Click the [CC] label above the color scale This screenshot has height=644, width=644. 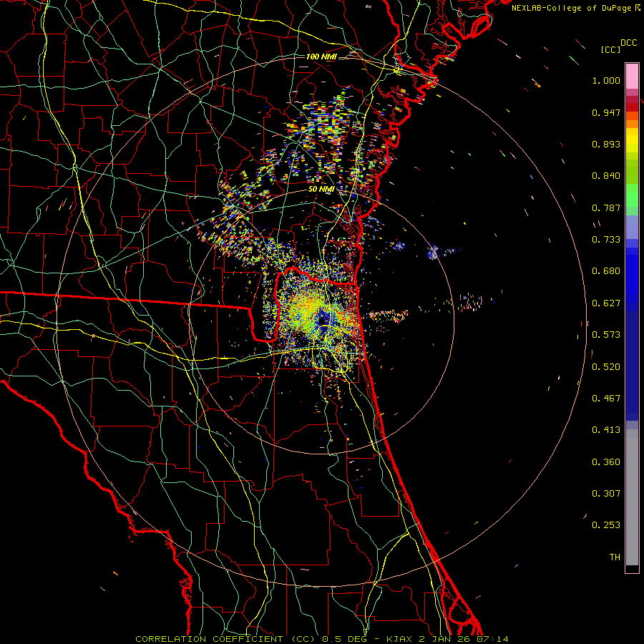coord(610,49)
